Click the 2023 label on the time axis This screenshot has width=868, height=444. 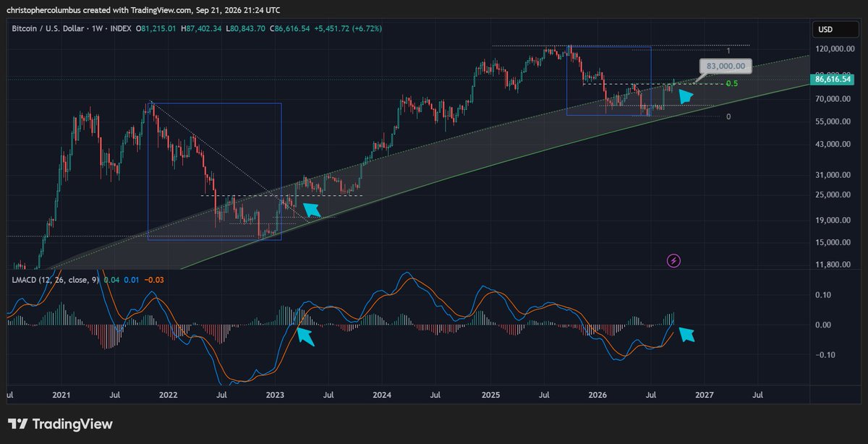275,396
